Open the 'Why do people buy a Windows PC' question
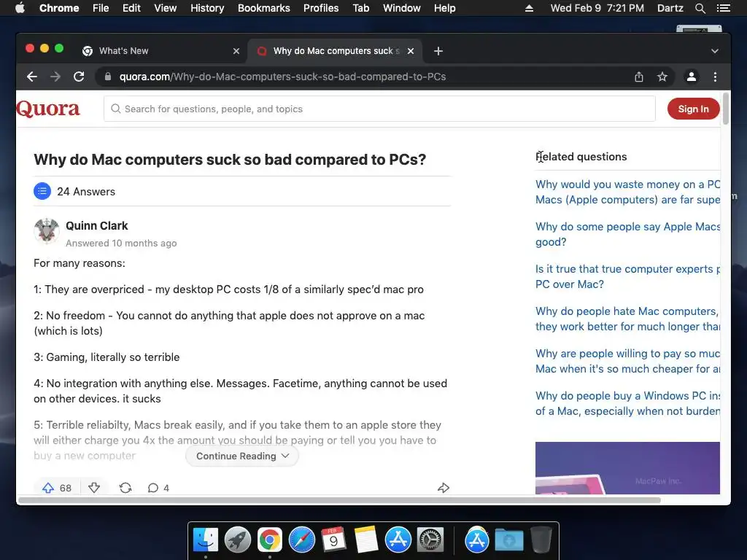Viewport: 747px width, 560px height. [627, 403]
